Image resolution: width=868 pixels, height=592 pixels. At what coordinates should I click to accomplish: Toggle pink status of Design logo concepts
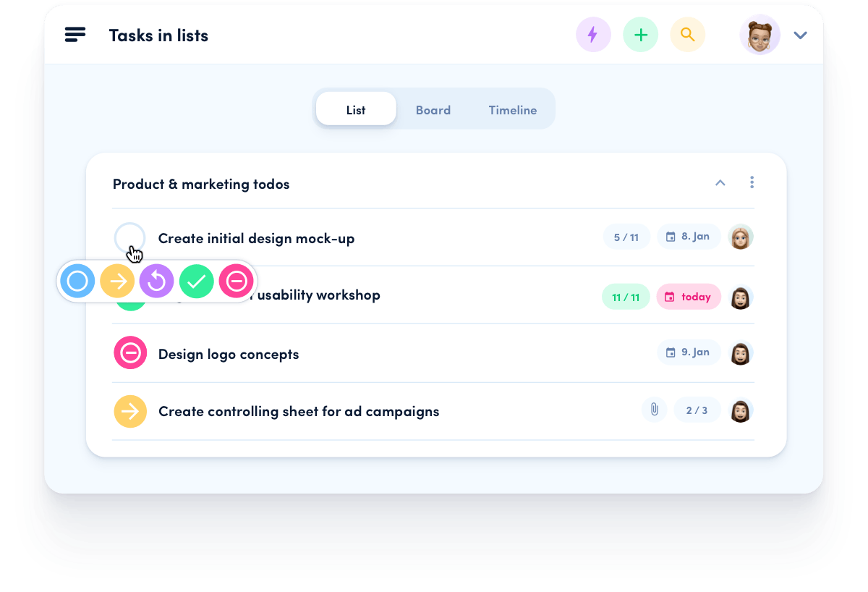point(130,353)
